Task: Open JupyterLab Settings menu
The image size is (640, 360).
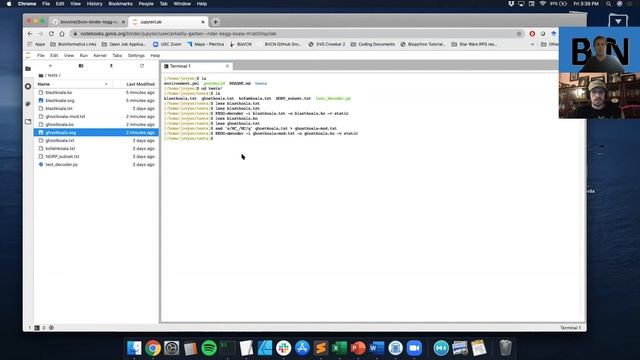Action: [136, 56]
